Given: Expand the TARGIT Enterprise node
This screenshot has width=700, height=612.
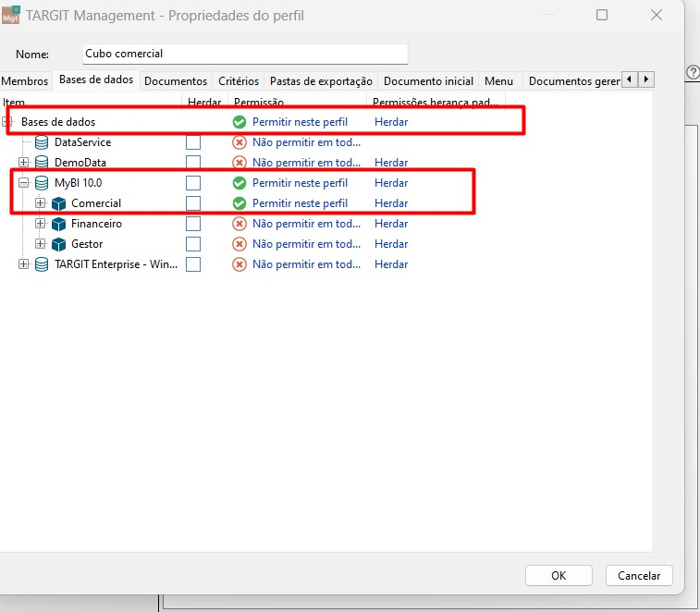Looking at the screenshot, I should pyautogui.click(x=24, y=263).
